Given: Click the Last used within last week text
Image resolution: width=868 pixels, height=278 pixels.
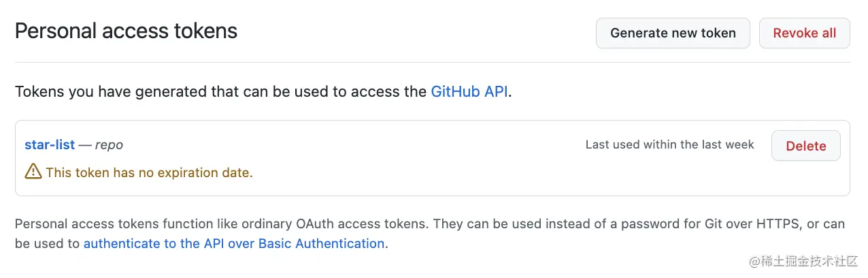Looking at the screenshot, I should tap(669, 144).
